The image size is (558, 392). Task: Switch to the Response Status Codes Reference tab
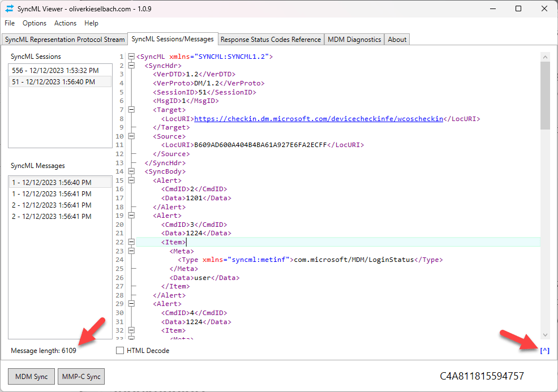click(x=271, y=39)
